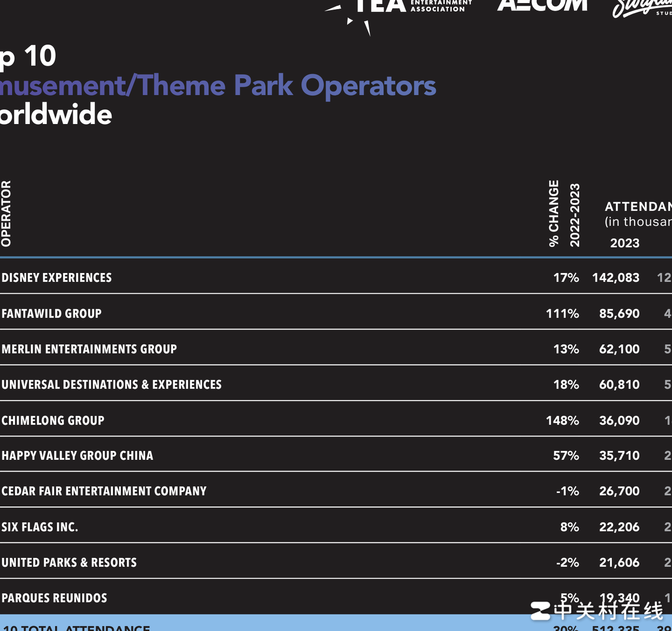Click the TEA Entertainment Association logo
Viewport: 672px width, 631px height.
point(399,9)
